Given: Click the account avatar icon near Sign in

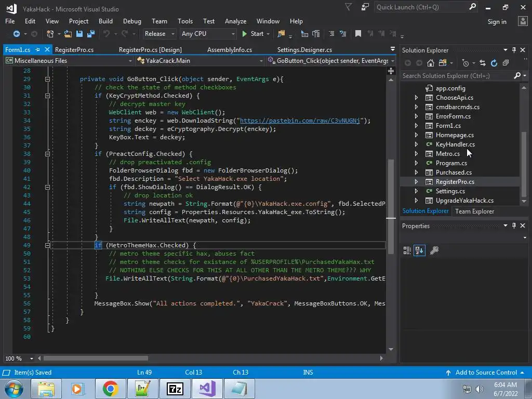Looking at the screenshot, I should 523,21.
